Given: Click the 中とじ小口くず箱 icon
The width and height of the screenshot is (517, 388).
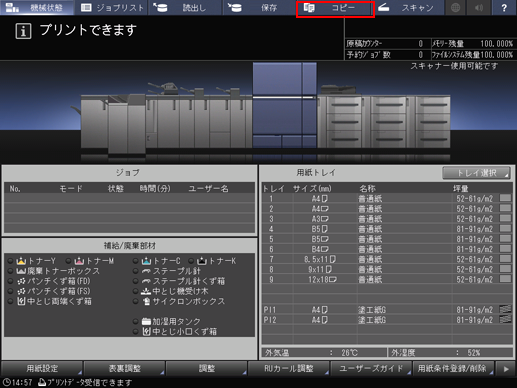Looking at the screenshot, I should [146, 331].
